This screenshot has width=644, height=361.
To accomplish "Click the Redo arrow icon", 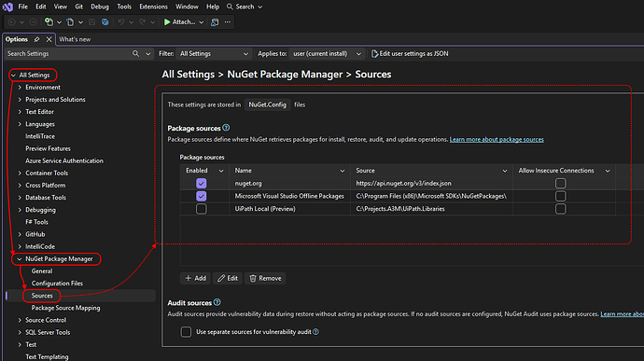I will [x=143, y=22].
